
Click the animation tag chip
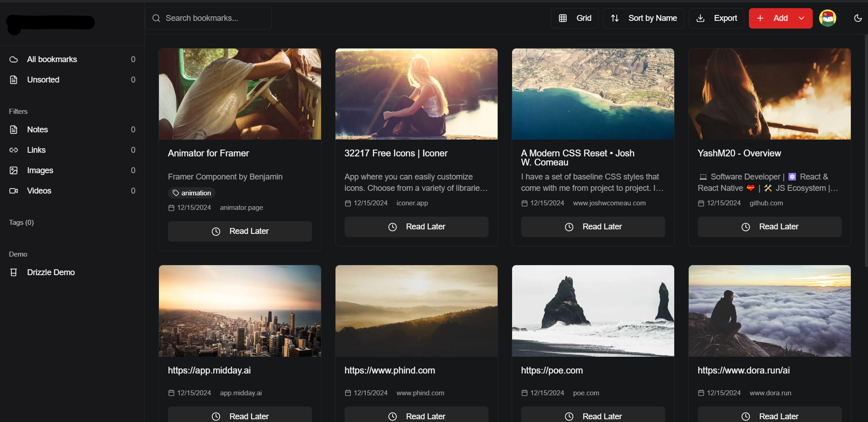point(192,193)
